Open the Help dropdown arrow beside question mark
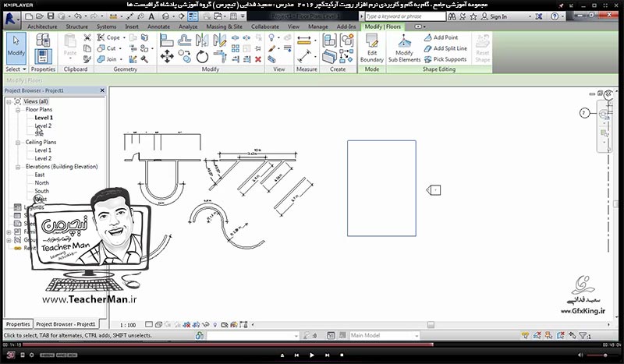The height and width of the screenshot is (364, 624). [x=563, y=16]
